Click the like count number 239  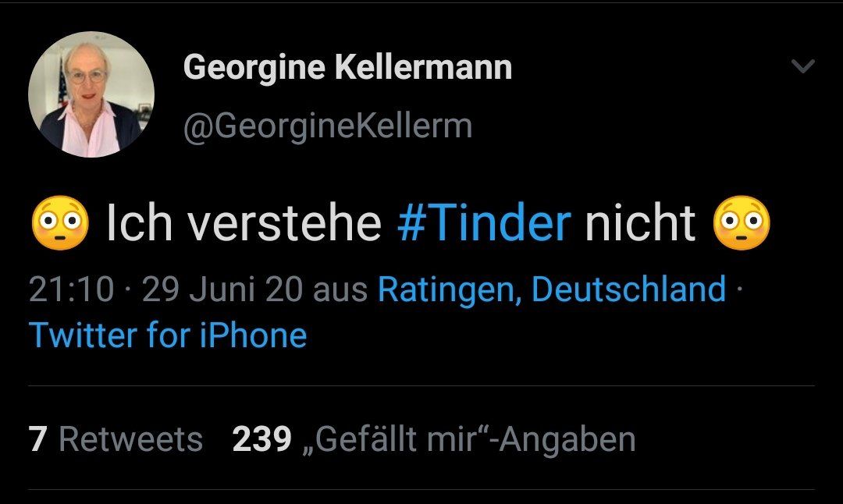click(261, 439)
